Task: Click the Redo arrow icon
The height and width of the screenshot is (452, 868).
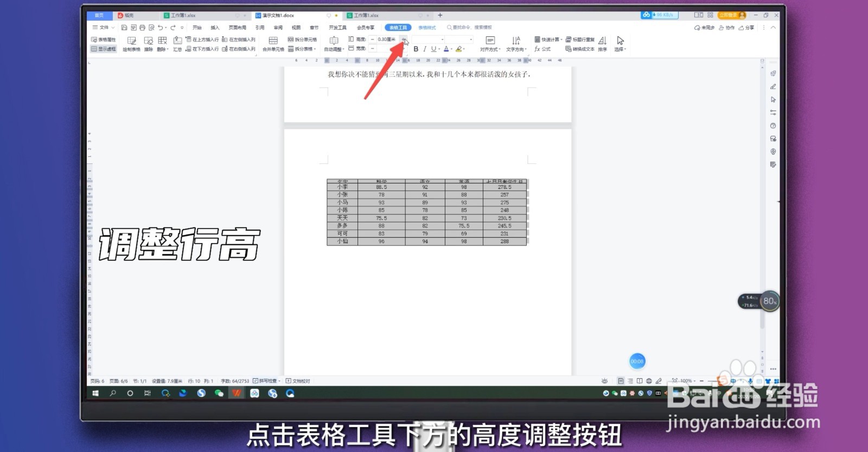Action: 173,27
